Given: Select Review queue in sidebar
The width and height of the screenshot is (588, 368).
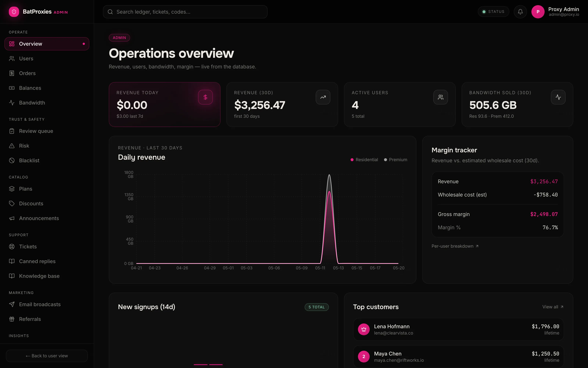Looking at the screenshot, I should point(47,131).
